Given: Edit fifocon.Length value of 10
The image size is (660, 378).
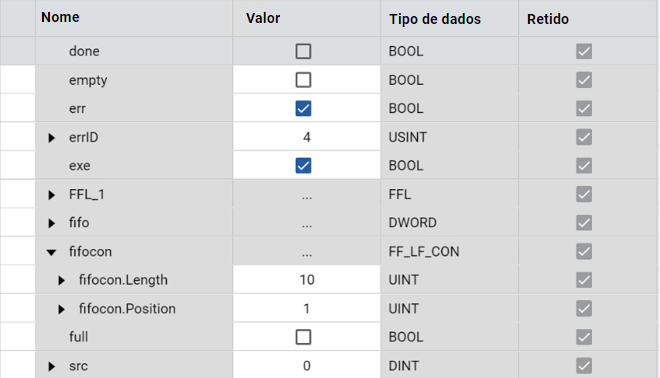Looking at the screenshot, I should (306, 280).
